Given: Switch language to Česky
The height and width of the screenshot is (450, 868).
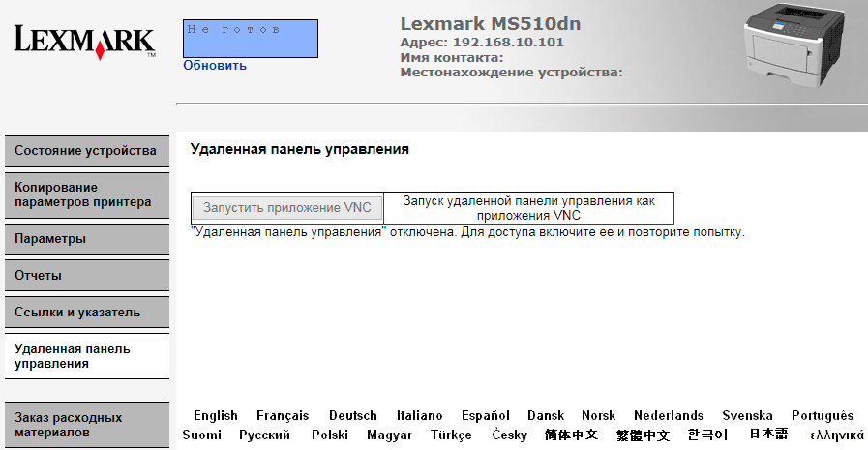Looking at the screenshot, I should pyautogui.click(x=509, y=435).
